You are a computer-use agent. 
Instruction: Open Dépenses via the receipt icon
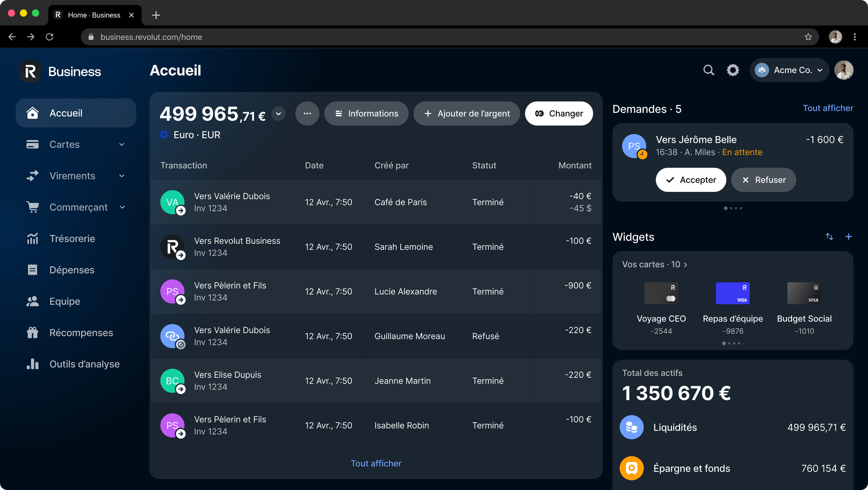coord(33,270)
